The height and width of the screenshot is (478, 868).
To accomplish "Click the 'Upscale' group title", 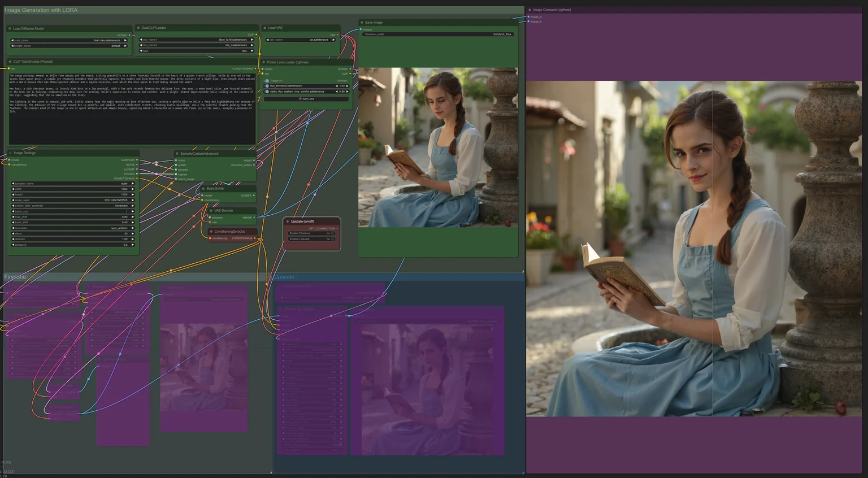I will [x=284, y=277].
